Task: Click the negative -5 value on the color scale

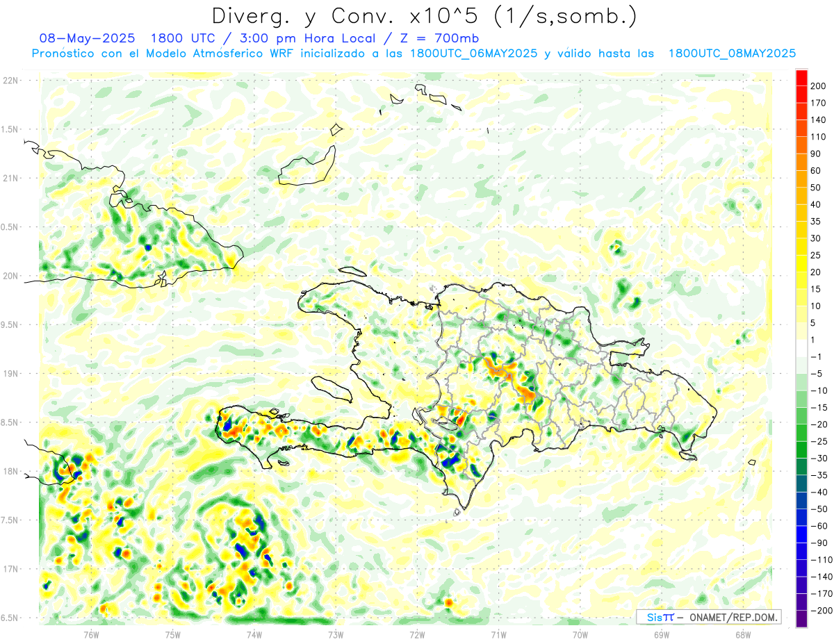Action: pyautogui.click(x=816, y=374)
